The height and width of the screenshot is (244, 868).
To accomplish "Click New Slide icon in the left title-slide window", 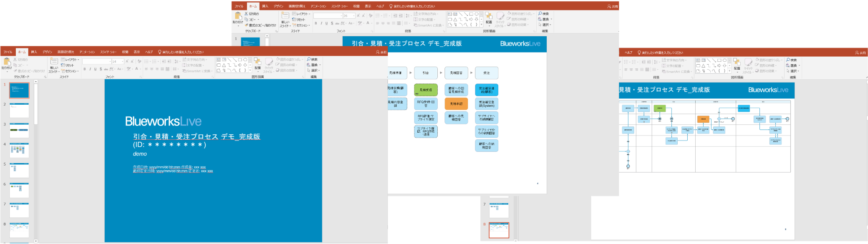I will click(x=54, y=62).
